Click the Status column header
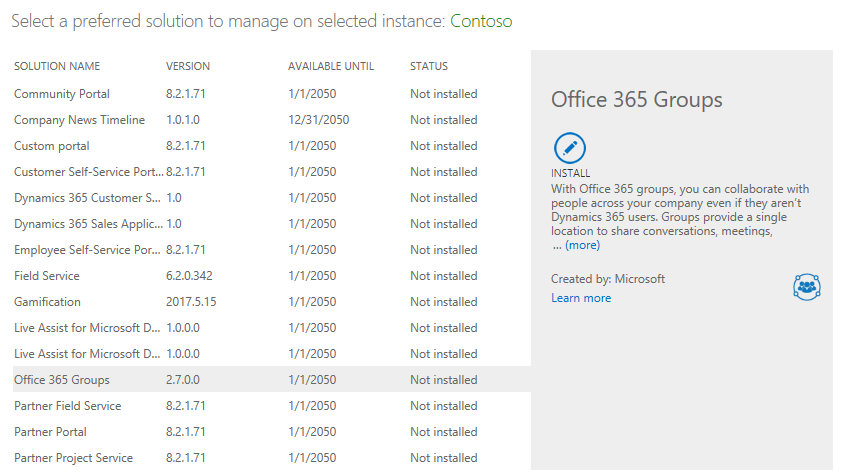 [x=429, y=66]
